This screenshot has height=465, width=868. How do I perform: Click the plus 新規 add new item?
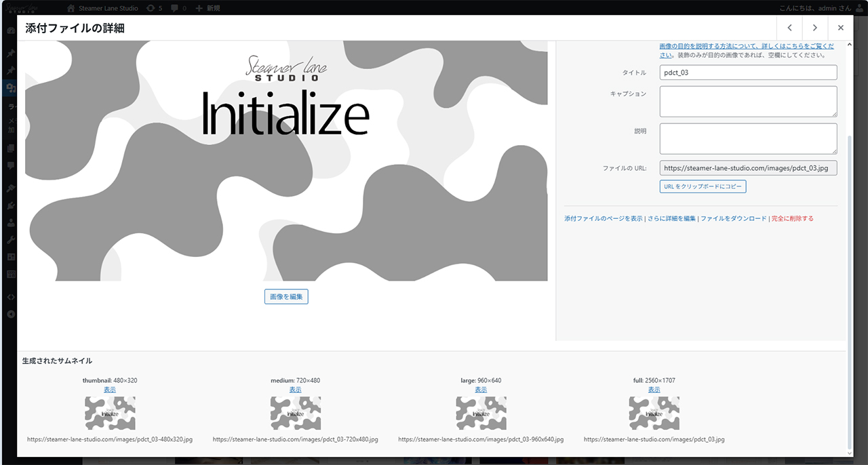(x=207, y=8)
